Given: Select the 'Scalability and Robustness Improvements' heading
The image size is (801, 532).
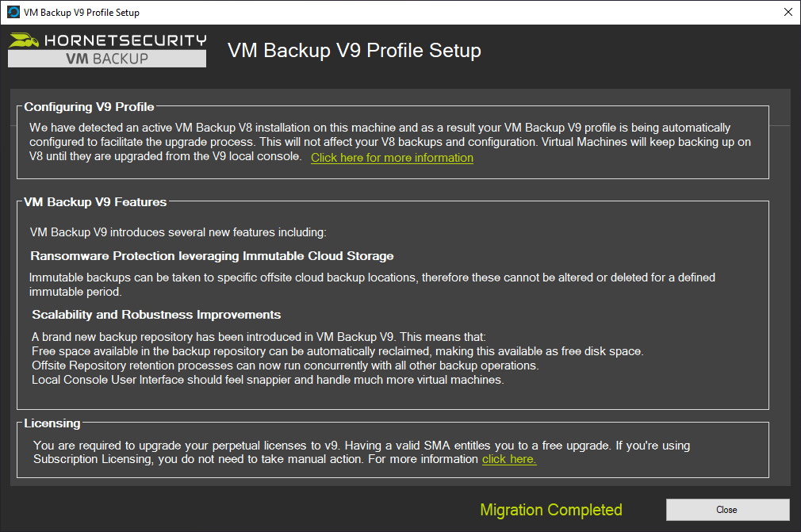Looking at the screenshot, I should tap(156, 315).
